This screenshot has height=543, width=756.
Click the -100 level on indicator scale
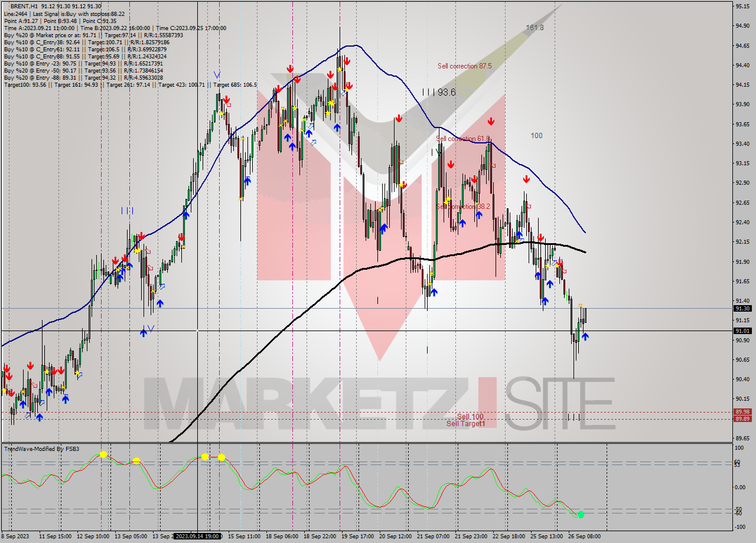tap(741, 527)
